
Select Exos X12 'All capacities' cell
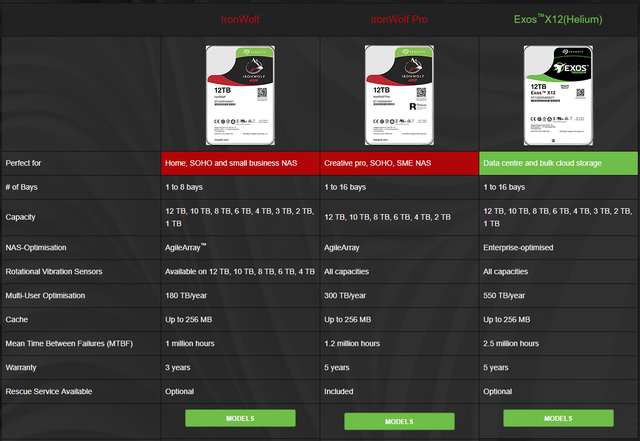pyautogui.click(x=558, y=272)
